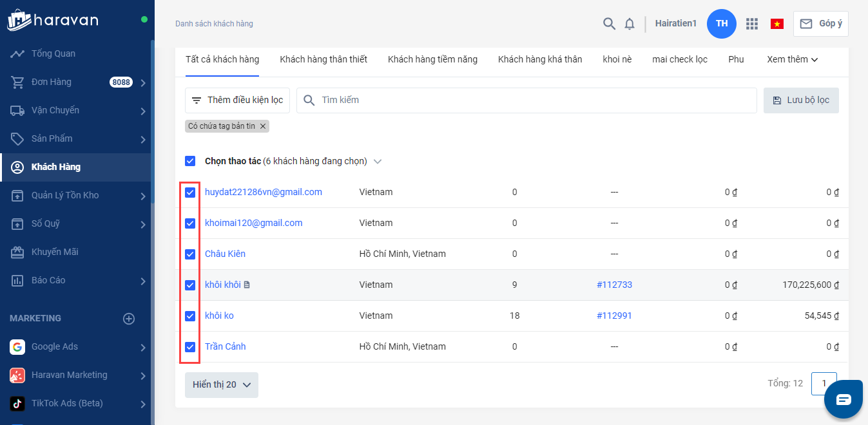Viewport: 868px width, 425px height.
Task: Click the 'Lưu bộ lọc' button
Action: [801, 100]
